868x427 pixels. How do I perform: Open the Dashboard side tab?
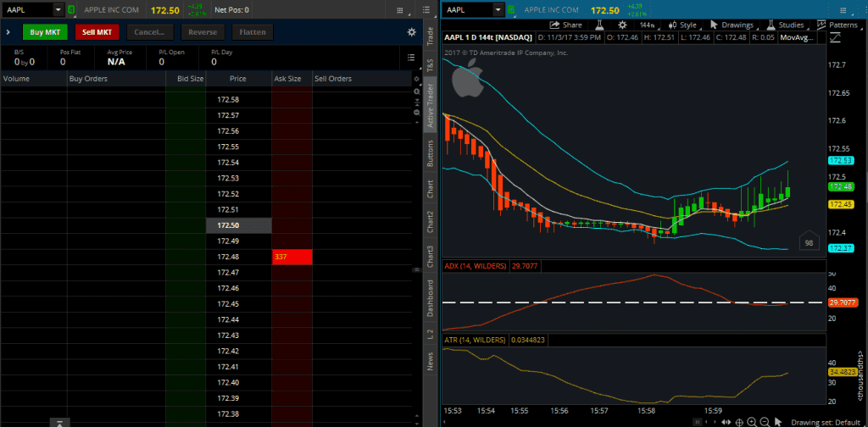pos(430,299)
